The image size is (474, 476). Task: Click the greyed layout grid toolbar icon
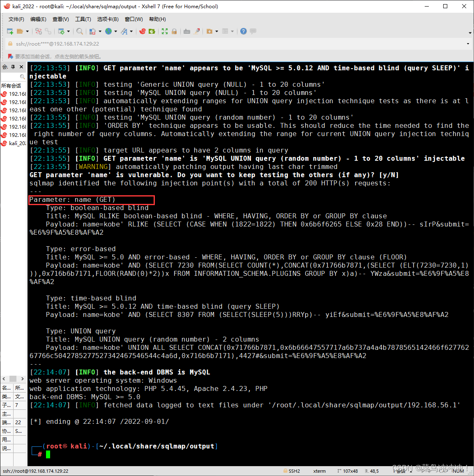(225, 31)
